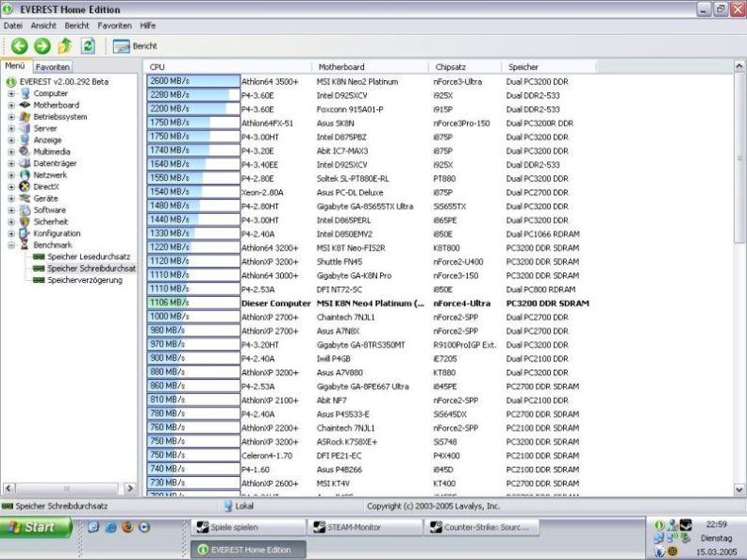Select the Netzwerk icon in the tree
Viewport: 747px width, 560px height.
(x=25, y=174)
